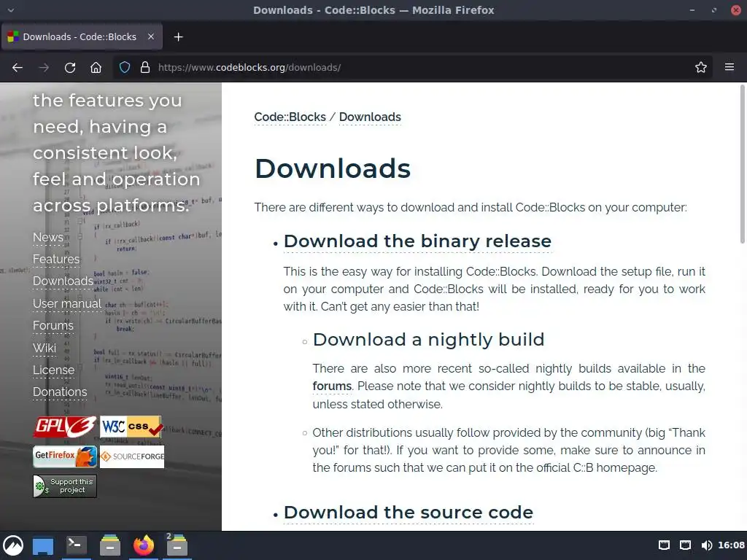Image resolution: width=747 pixels, height=560 pixels.
Task: Click the GPLv3 badge
Action: pos(65,427)
